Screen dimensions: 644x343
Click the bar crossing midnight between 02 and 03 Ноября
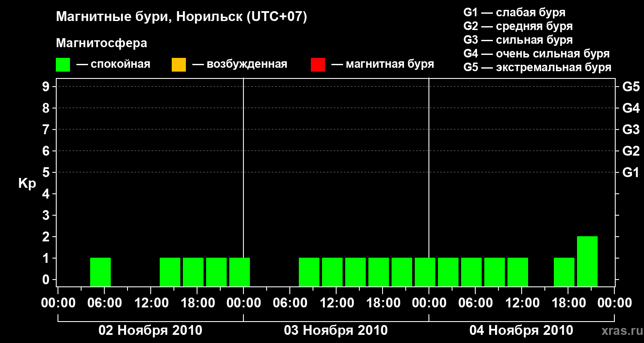(x=240, y=272)
